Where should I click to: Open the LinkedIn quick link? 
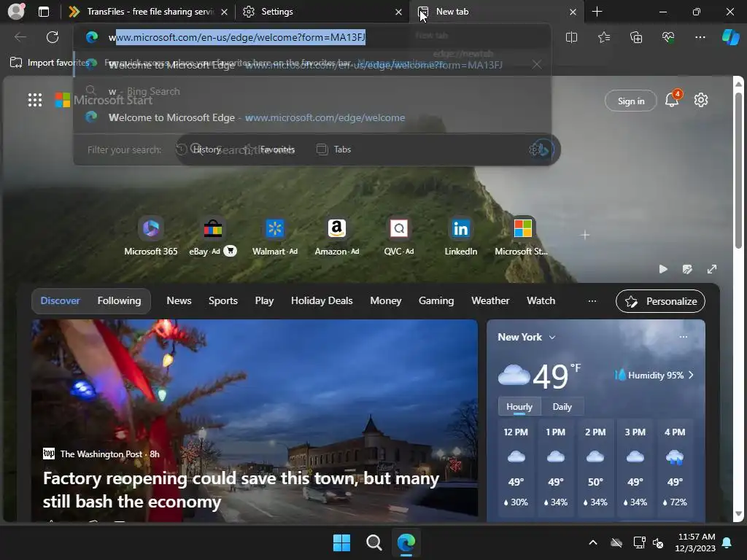coord(461,237)
